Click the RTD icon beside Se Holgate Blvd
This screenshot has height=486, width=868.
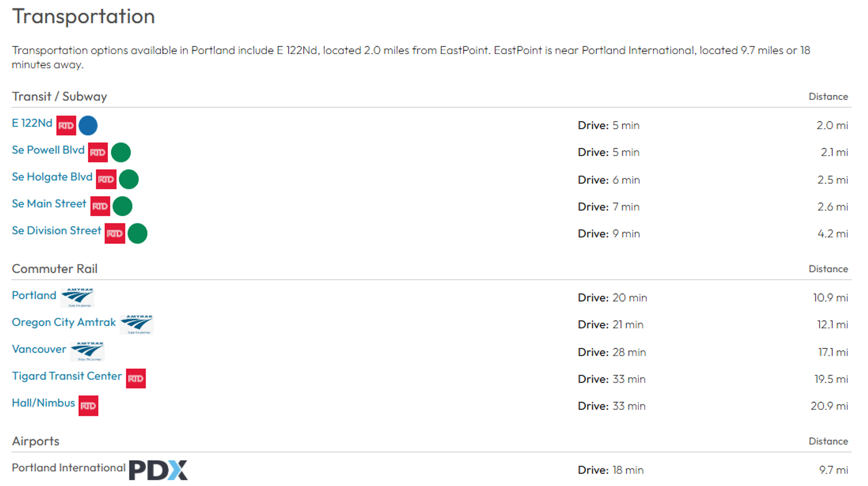coord(106,179)
